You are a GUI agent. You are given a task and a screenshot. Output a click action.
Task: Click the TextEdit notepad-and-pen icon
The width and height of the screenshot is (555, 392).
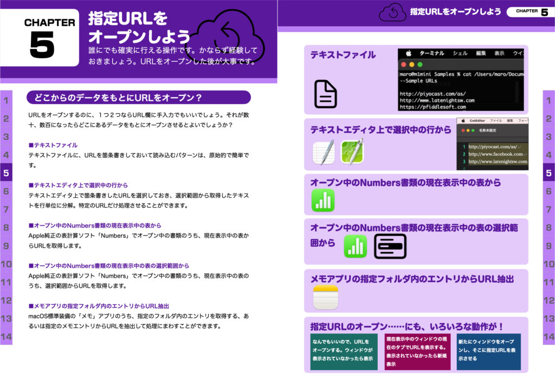click(324, 152)
